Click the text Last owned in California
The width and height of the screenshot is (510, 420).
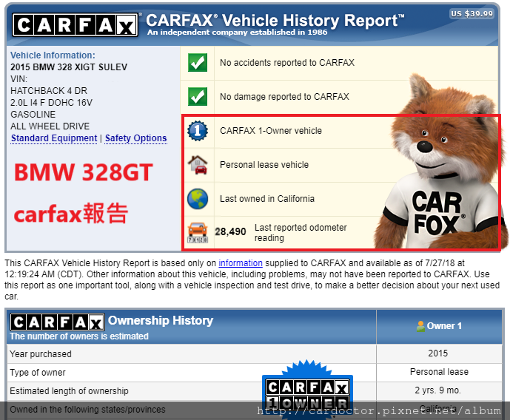pyautogui.click(x=267, y=199)
